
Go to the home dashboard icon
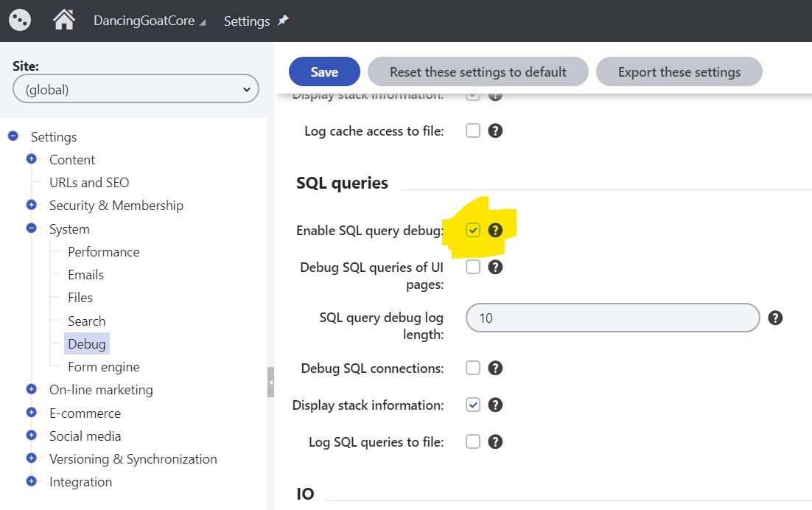click(x=64, y=20)
